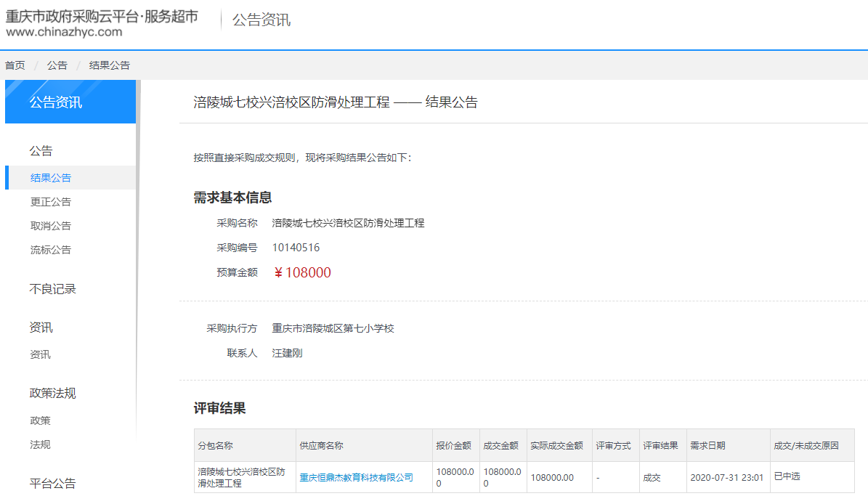Viewport: 868px width, 504px height.
Task: Select the 政策 sidebar sub-item
Action: pos(41,420)
